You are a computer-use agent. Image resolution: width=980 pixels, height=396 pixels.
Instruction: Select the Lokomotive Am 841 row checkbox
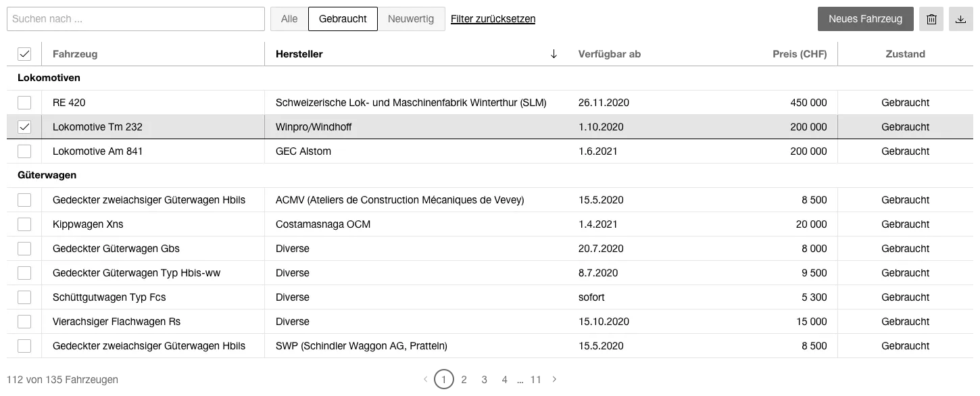point(24,151)
